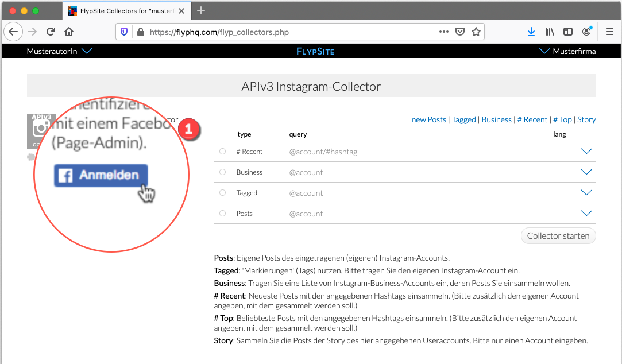Click the Business link above the table

497,120
